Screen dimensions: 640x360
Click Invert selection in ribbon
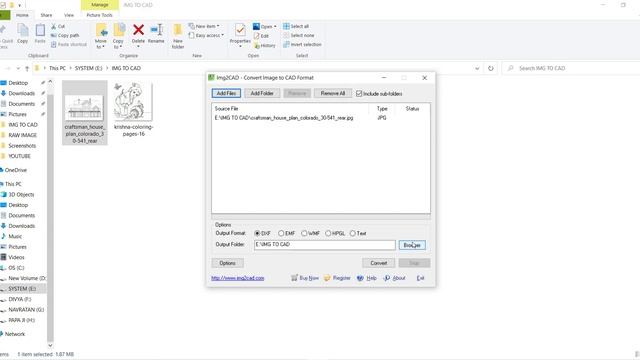point(302,44)
